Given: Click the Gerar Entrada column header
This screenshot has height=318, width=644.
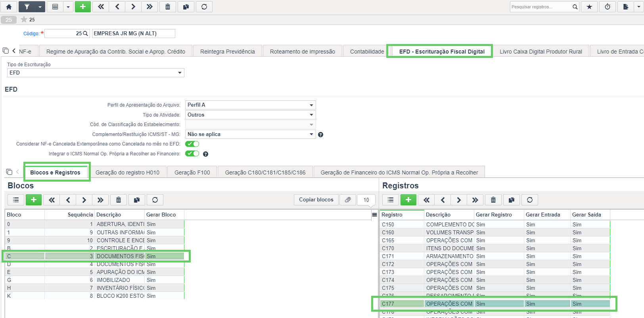Looking at the screenshot, I should (547, 215).
